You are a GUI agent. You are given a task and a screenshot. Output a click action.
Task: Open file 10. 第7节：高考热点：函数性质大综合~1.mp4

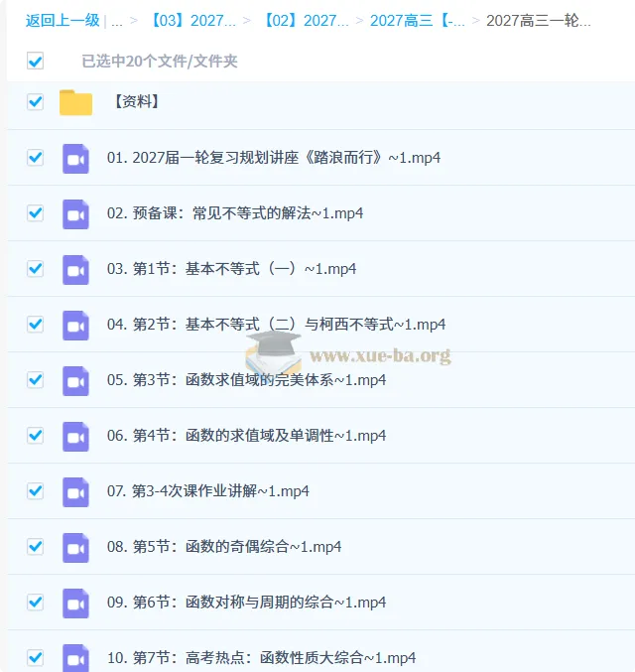tap(261, 658)
